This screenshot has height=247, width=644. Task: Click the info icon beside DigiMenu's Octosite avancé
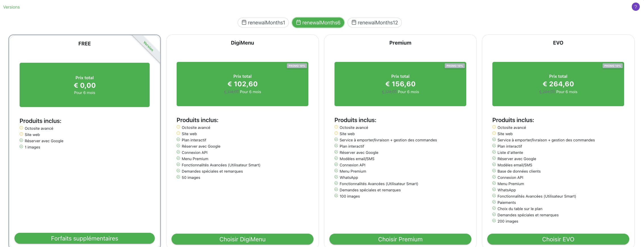point(178,127)
